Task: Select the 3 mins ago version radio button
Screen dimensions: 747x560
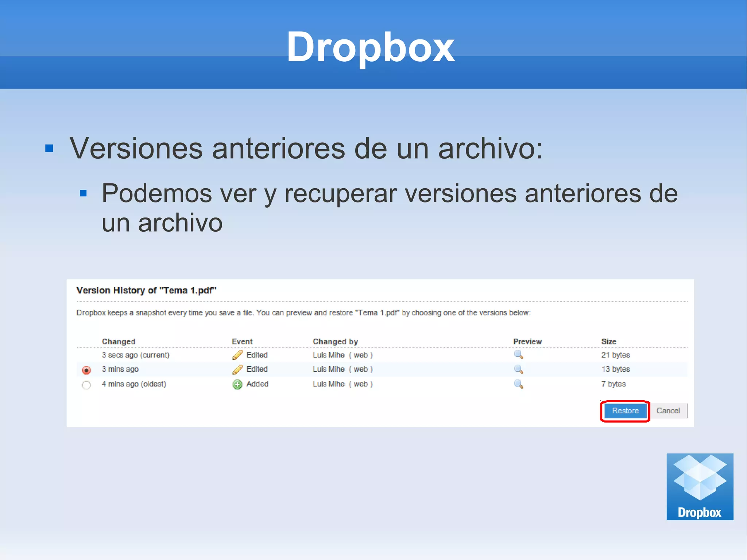Action: point(86,370)
